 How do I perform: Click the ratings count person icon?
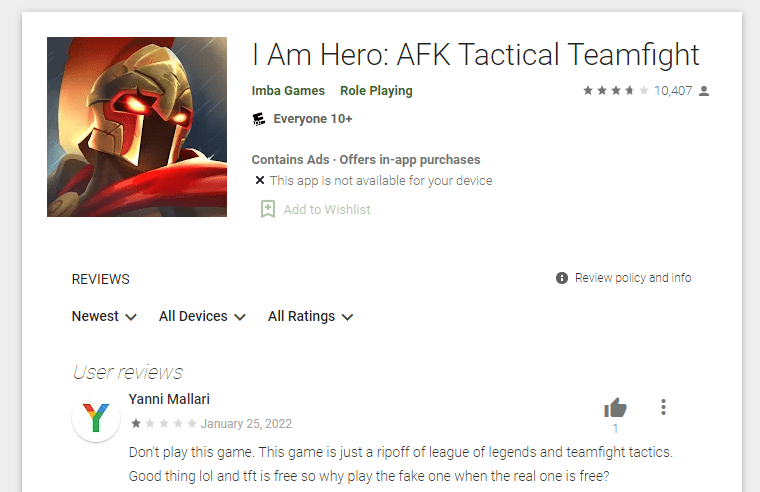(x=704, y=91)
